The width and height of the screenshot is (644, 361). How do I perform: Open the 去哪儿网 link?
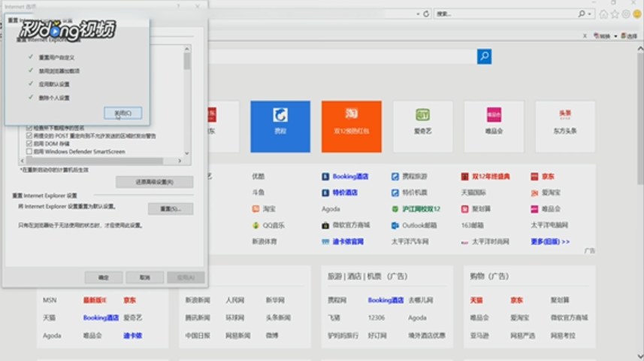[x=421, y=300]
